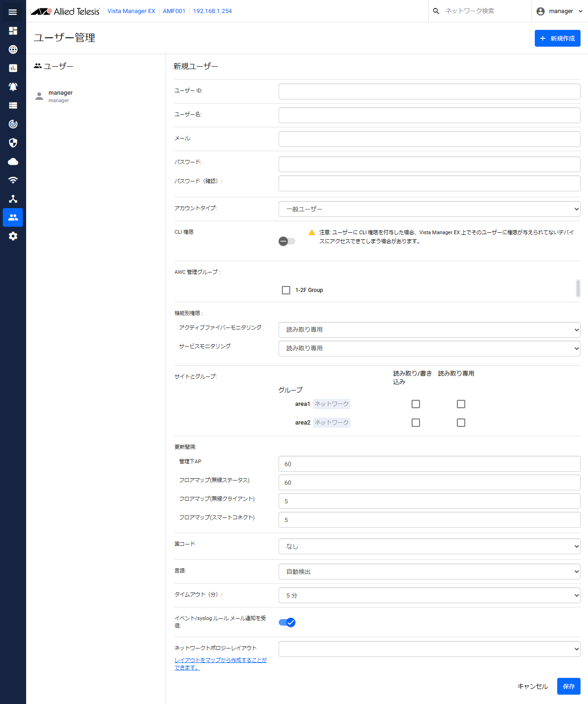Open ネットワークトポロジーレイアウト dropdown
This screenshot has width=588, height=704.
429,649
